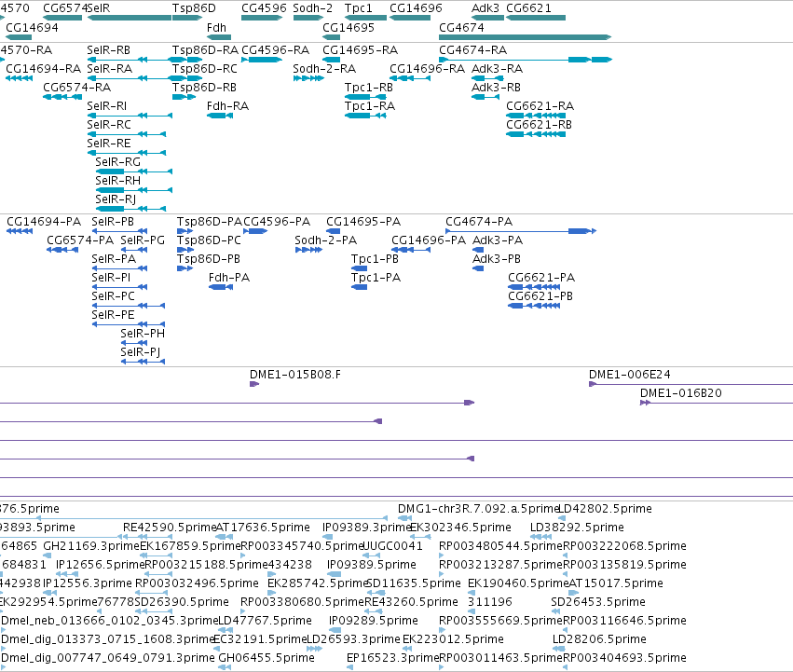The width and height of the screenshot is (793, 672).
Task: Click transcript SelR-RG label
Action: 117,162
